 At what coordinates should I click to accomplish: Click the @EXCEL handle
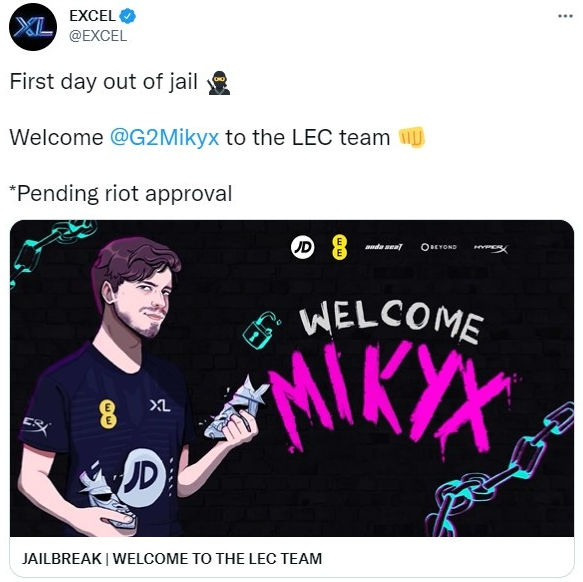pyautogui.click(x=98, y=36)
